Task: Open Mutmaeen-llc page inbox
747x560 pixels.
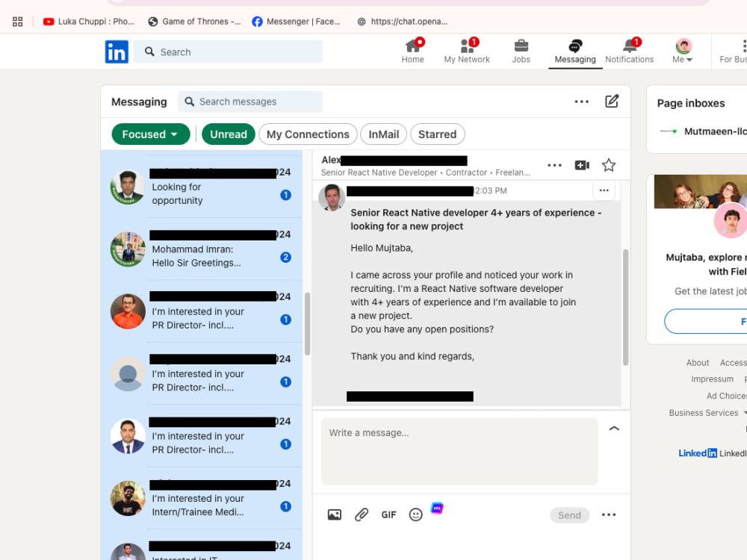Action: (703, 131)
